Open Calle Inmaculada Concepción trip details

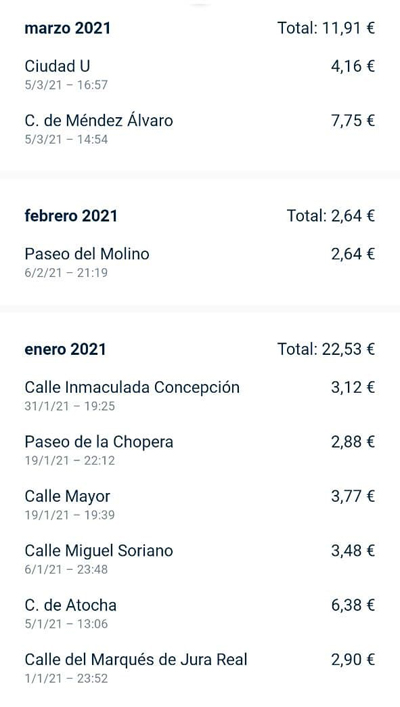click(200, 395)
